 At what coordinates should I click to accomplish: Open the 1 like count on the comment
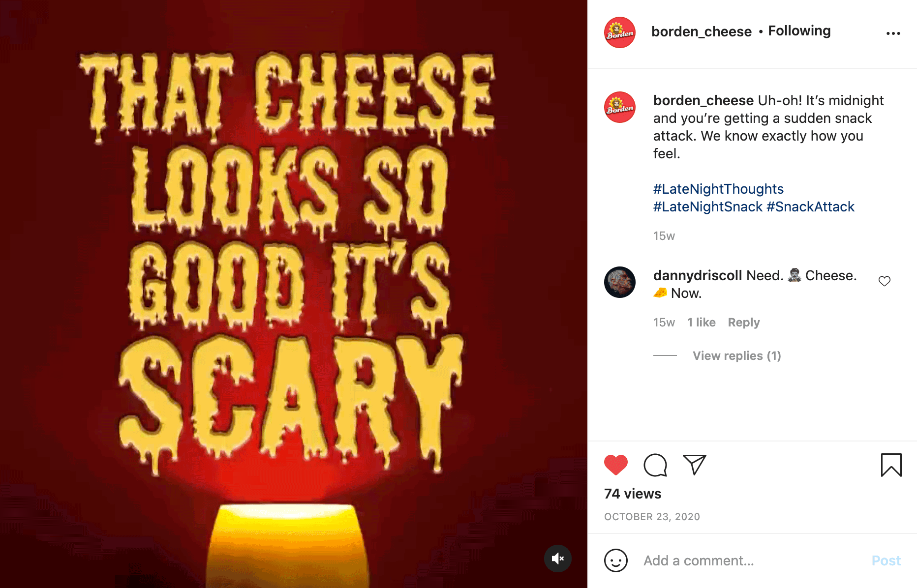701,323
